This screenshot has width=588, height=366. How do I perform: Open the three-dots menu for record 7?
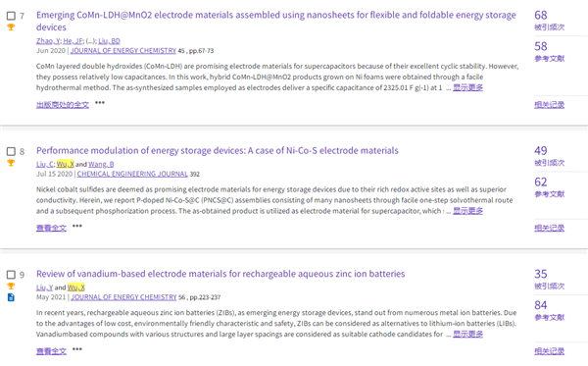click(x=100, y=102)
